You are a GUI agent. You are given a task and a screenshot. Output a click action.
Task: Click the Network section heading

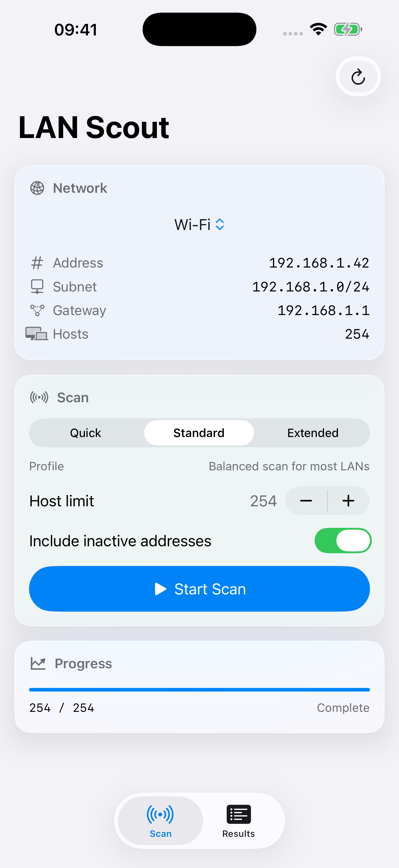click(80, 188)
